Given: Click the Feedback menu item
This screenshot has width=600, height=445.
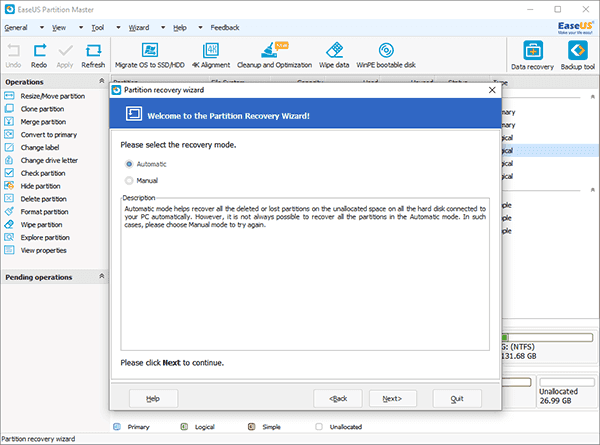Looking at the screenshot, I should 225,28.
